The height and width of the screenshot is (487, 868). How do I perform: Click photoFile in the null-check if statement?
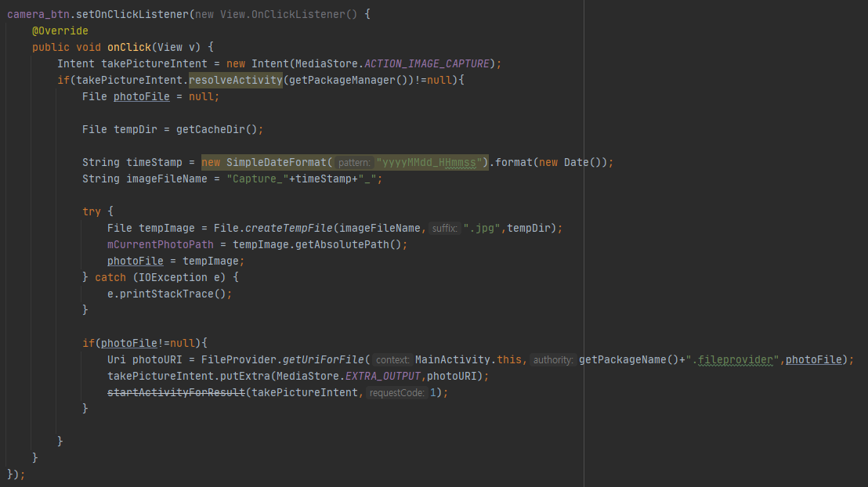point(129,343)
